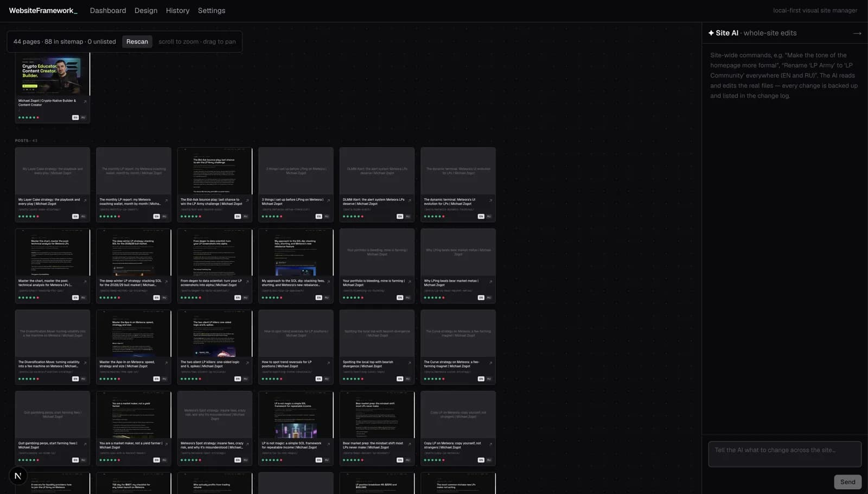868x494 pixels.
Task: Click the You are a market maker title
Action: [131, 445]
